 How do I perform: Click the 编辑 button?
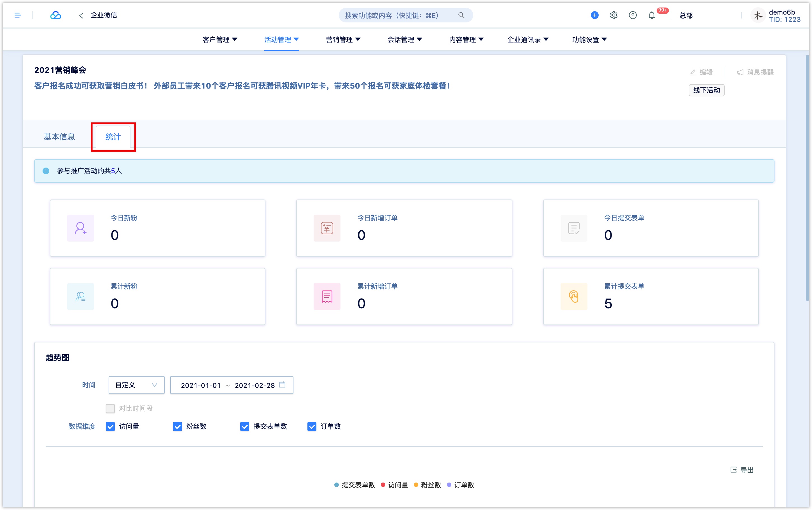pyautogui.click(x=701, y=72)
